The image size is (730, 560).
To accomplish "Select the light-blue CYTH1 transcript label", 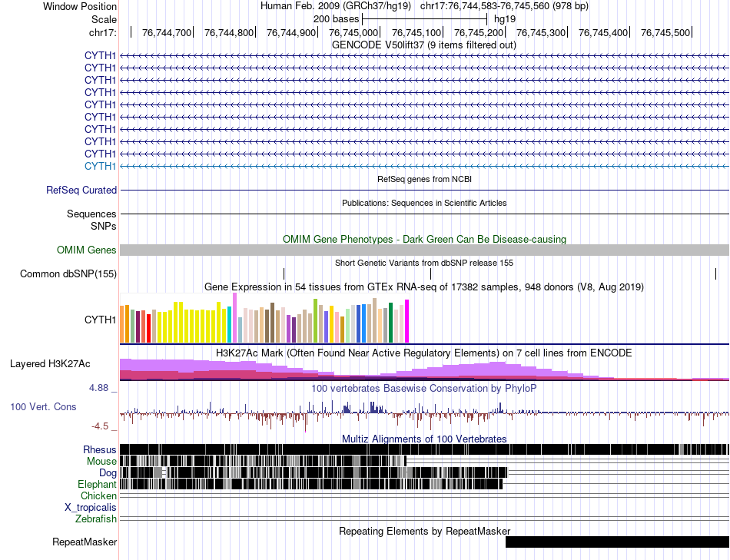I will tap(100, 166).
